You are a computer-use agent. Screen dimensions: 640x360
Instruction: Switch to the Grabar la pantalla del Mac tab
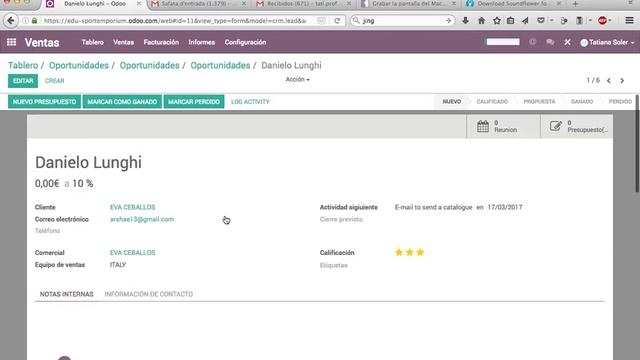[409, 4]
